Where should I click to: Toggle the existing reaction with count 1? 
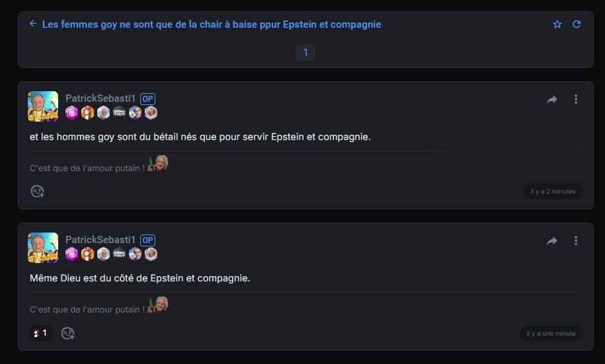tap(40, 334)
